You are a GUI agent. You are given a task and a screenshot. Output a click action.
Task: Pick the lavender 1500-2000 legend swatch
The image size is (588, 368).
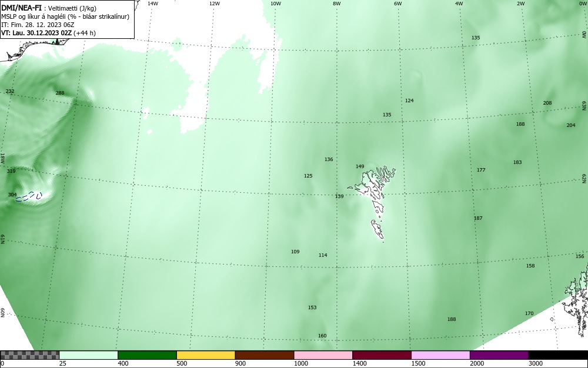coord(440,355)
